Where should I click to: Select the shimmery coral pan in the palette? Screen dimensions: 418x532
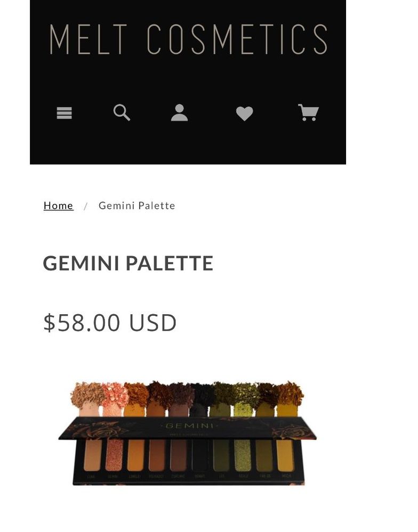click(114, 455)
